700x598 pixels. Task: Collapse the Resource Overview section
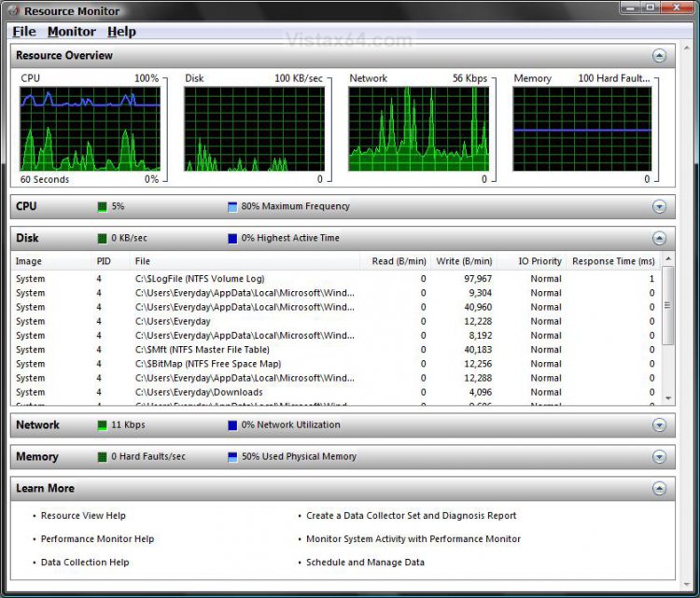[659, 56]
